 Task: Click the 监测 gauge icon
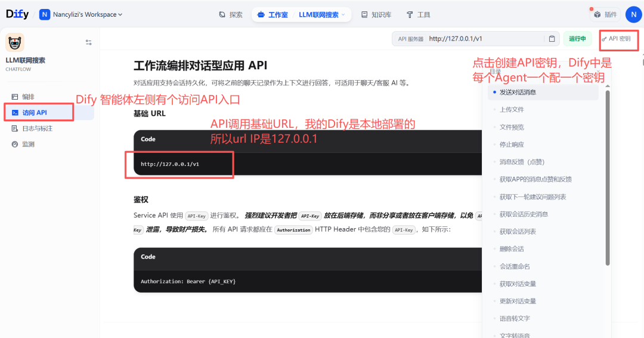click(15, 145)
